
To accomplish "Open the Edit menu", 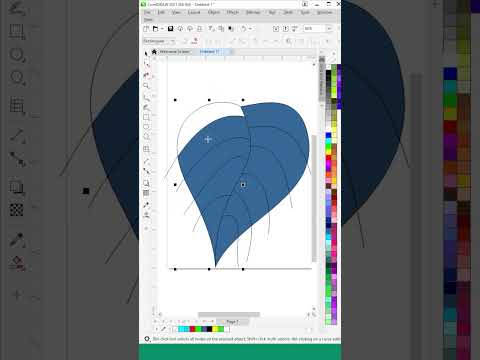I will tap(161, 12).
